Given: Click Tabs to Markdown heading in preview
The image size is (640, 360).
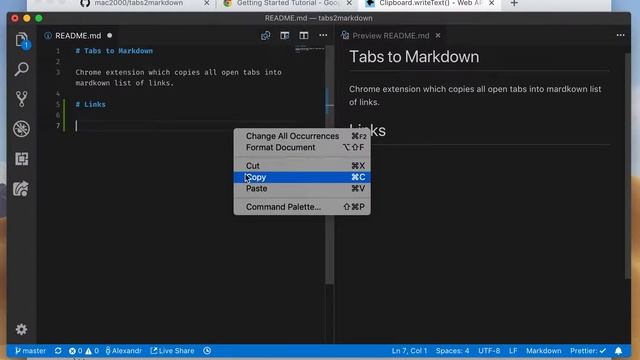Looking at the screenshot, I should click(414, 57).
